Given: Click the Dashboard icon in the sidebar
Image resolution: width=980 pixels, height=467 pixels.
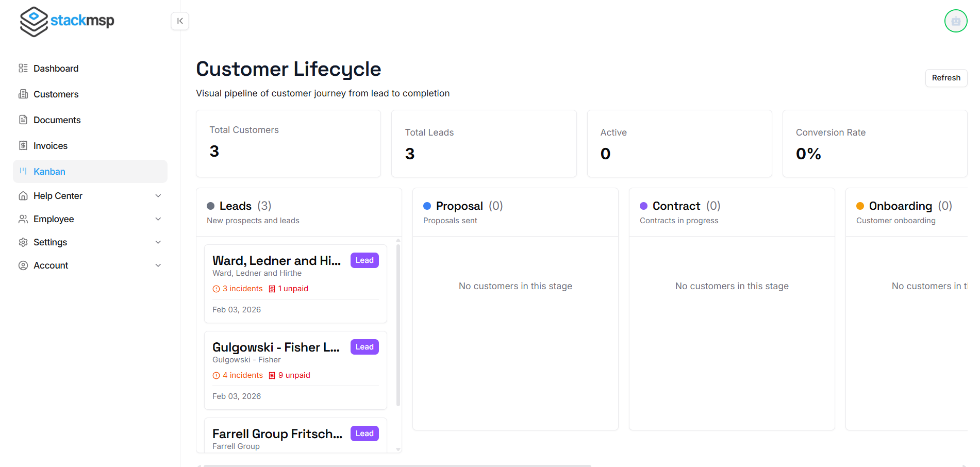Looking at the screenshot, I should point(23,69).
